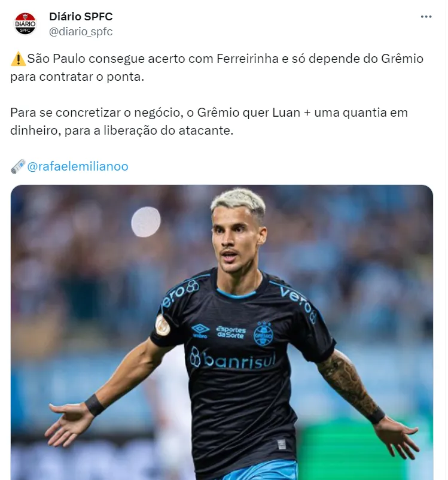Expand the tweet photo of the player
This screenshot has height=480, width=448.
click(x=222, y=332)
